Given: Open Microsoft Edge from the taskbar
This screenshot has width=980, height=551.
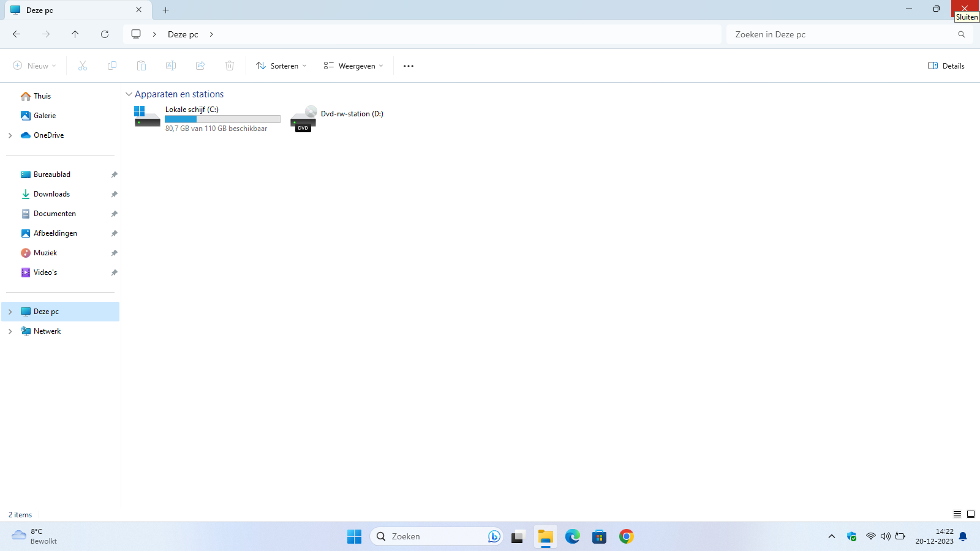Looking at the screenshot, I should [x=573, y=537].
